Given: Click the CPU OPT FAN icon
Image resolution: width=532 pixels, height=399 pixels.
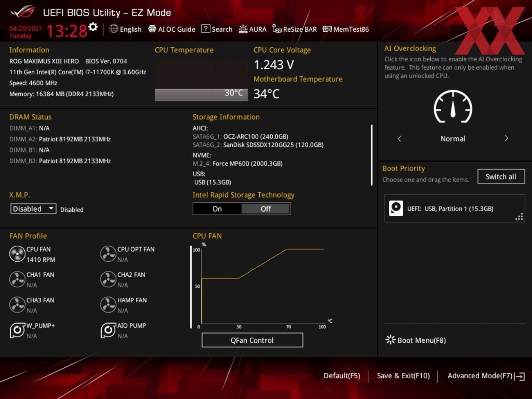Looking at the screenshot, I should point(108,254).
